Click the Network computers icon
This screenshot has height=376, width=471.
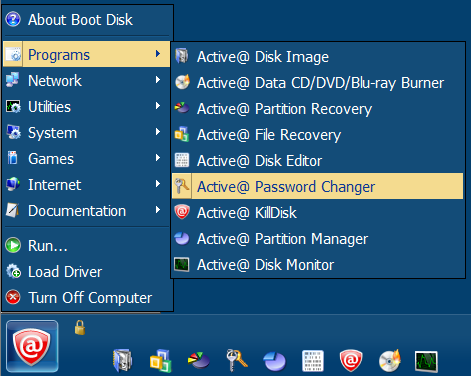coord(13,80)
